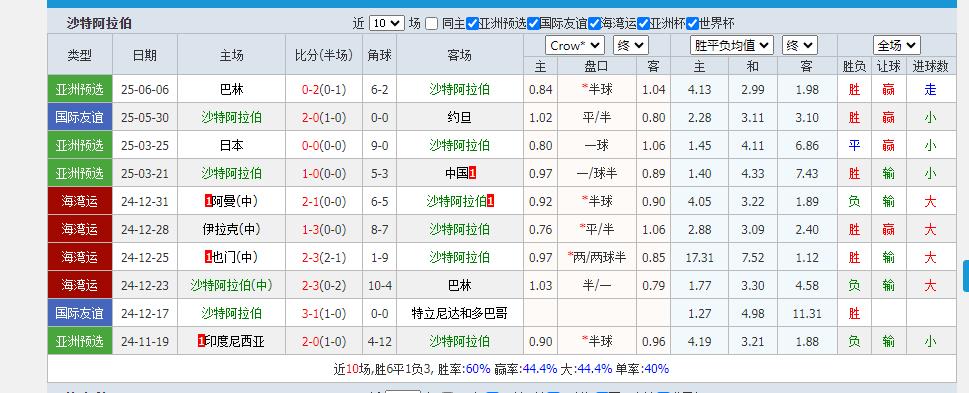This screenshot has height=393, width=969.
Task: Click the 走 goals result in first row
Action: click(930, 89)
